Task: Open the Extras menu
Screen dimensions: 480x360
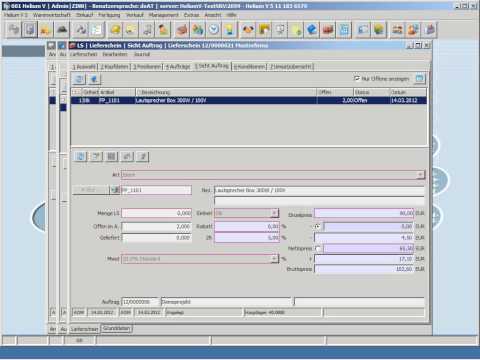Action: pos(191,15)
